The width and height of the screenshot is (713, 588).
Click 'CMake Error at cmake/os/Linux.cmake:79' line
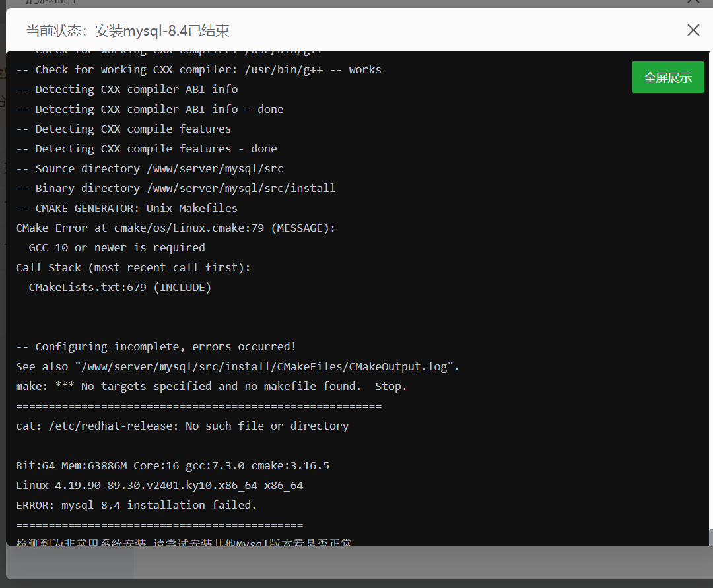click(176, 228)
